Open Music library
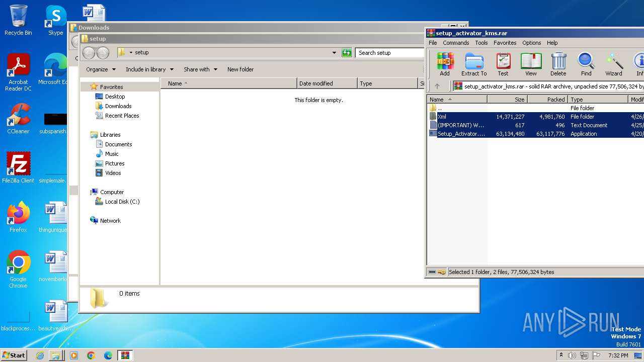This screenshot has width=644, height=362. click(x=112, y=154)
